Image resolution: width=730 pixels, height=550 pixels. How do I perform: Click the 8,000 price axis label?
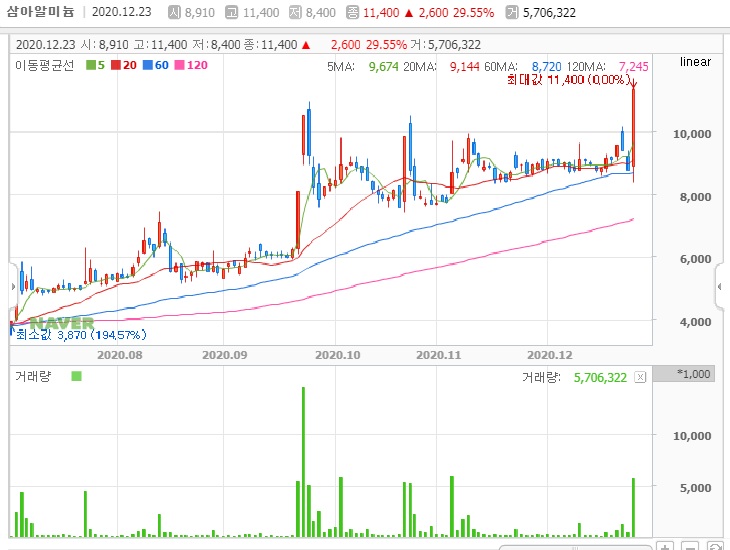tap(695, 197)
